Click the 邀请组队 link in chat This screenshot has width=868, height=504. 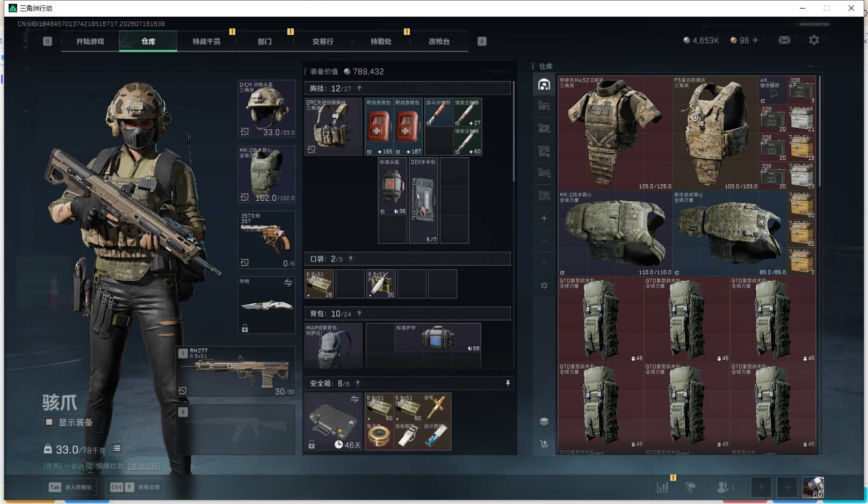(x=144, y=466)
